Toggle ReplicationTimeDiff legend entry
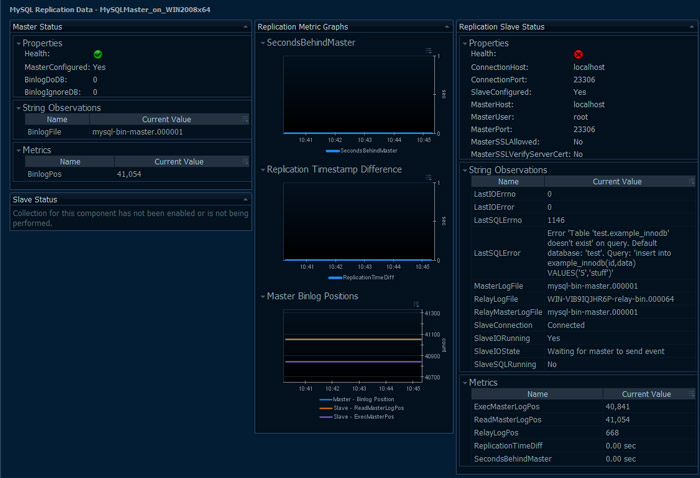700x478 pixels. [361, 278]
